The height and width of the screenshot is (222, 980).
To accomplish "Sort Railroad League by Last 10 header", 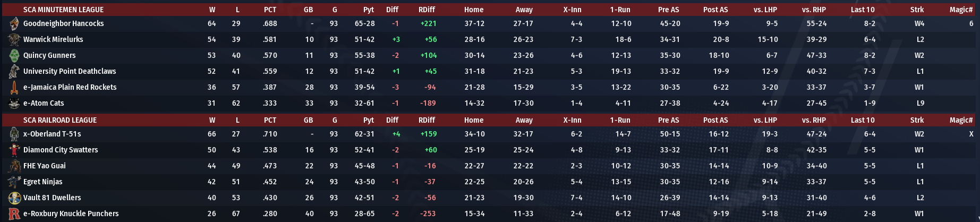I will tap(862, 120).
